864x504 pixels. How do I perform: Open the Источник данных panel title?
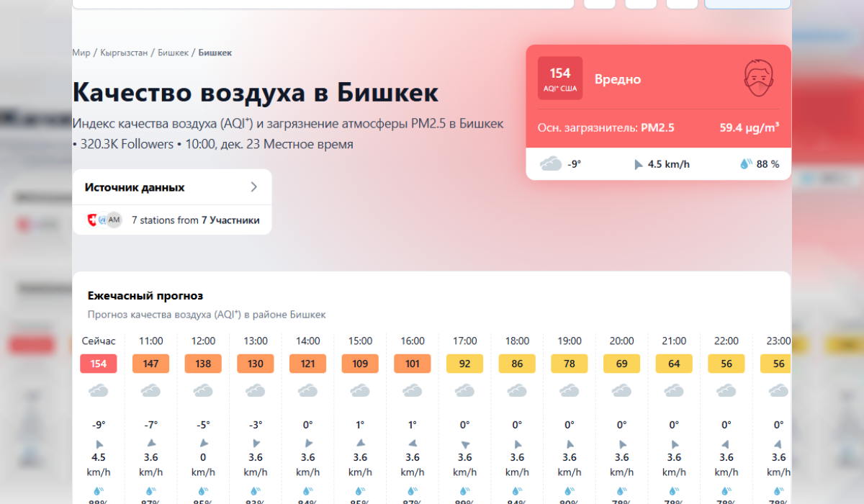click(x=135, y=187)
